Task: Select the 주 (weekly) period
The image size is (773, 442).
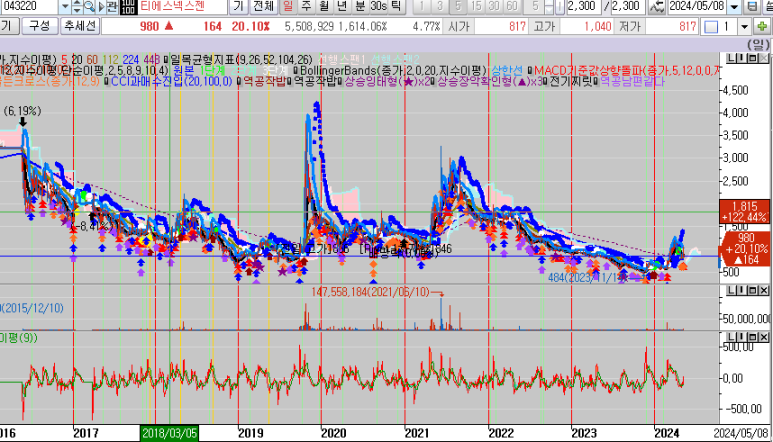Action: (306, 6)
